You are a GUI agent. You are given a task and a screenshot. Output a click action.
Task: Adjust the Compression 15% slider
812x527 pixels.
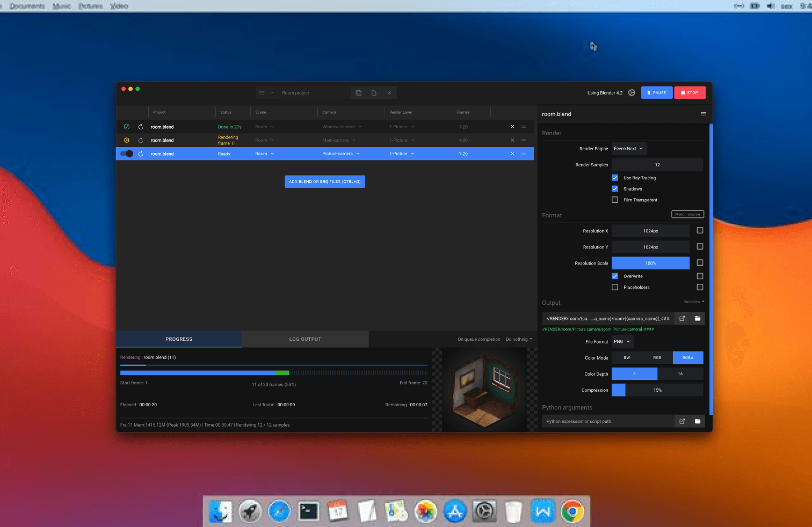pos(657,390)
